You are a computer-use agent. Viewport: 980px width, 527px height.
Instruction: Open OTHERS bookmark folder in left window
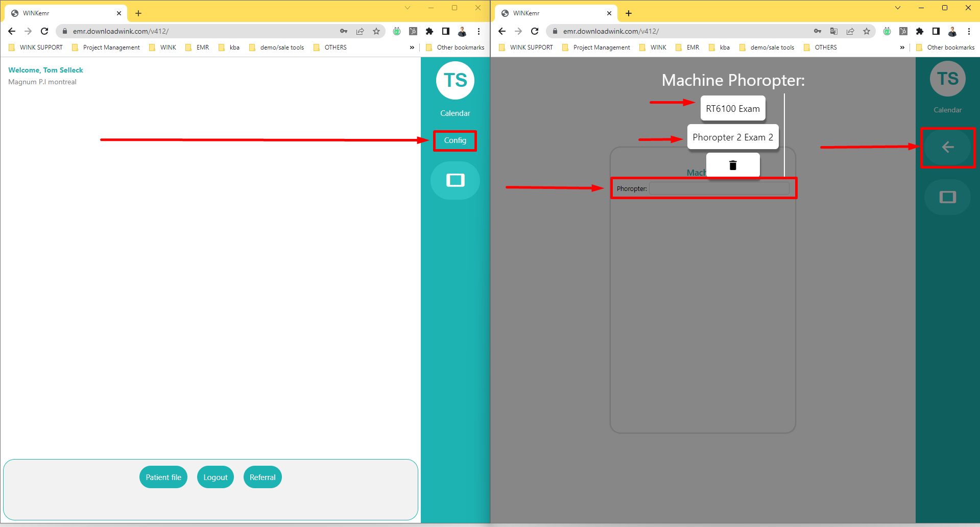330,47
